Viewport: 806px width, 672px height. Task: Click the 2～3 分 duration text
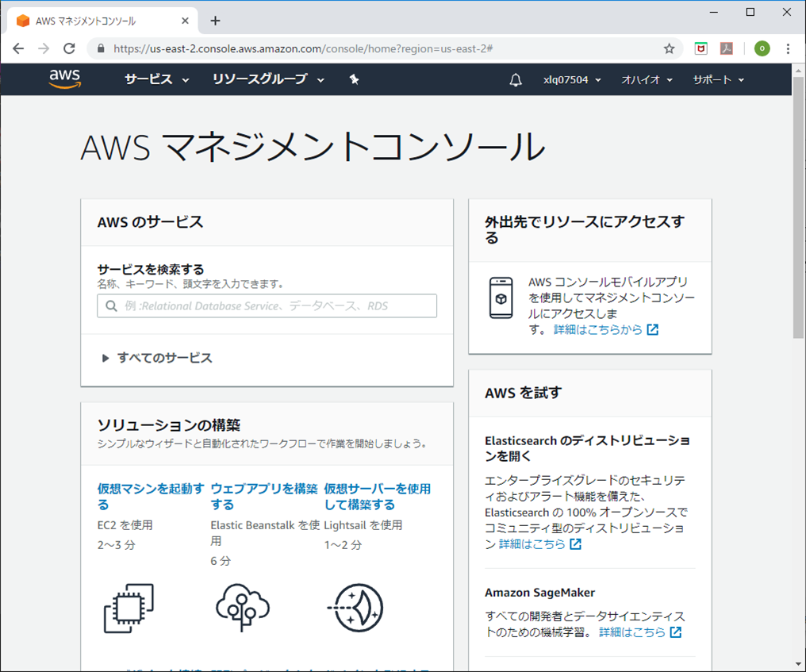[116, 545]
